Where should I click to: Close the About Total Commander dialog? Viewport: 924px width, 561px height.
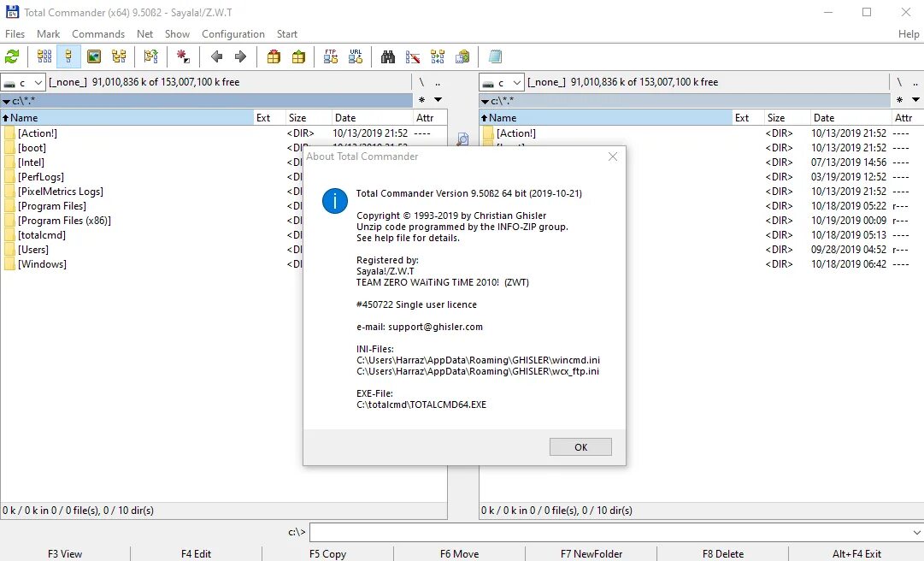(x=613, y=156)
